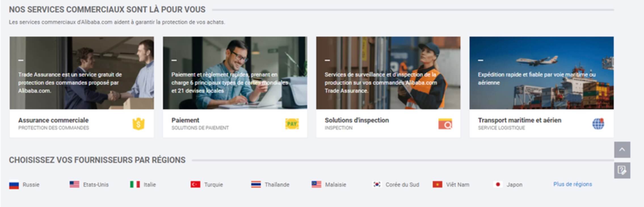The width and height of the screenshot is (644, 207).
Task: Click the red inspection magnifier icon
Action: 445,124
